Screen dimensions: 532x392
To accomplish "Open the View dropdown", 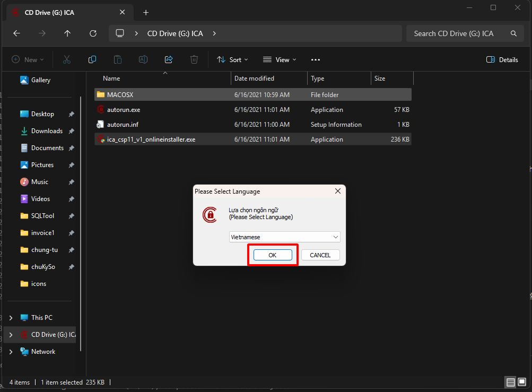I will pos(280,60).
